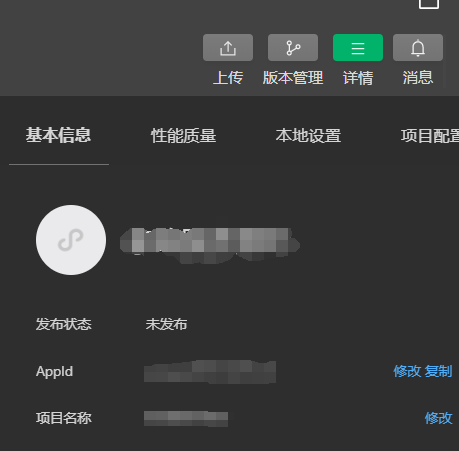Click the 详情 label text
The image size is (459, 451).
point(358,78)
